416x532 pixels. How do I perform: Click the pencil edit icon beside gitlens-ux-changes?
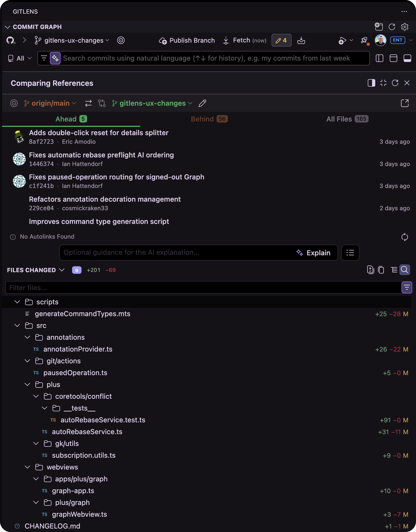202,103
